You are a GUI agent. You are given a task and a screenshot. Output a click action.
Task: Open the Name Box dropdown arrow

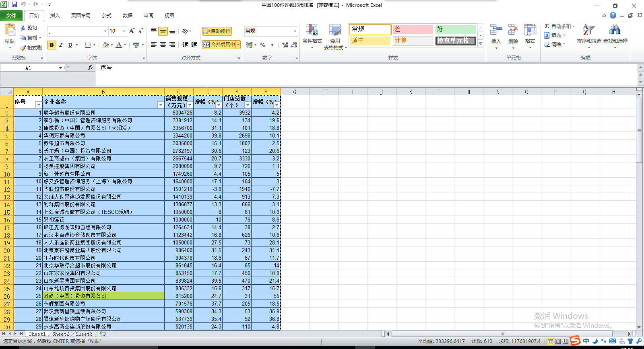click(x=60, y=68)
